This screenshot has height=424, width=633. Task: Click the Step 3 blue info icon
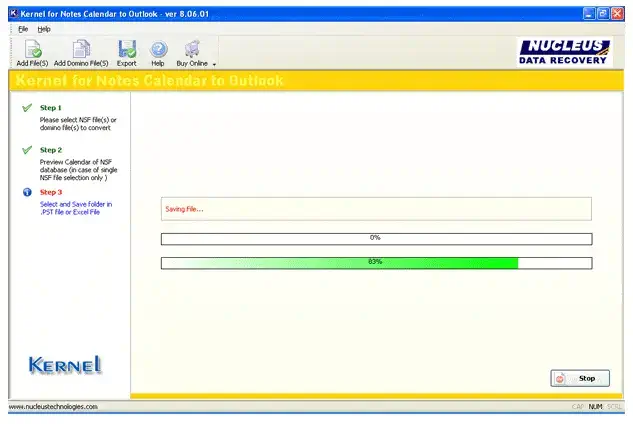(27, 192)
